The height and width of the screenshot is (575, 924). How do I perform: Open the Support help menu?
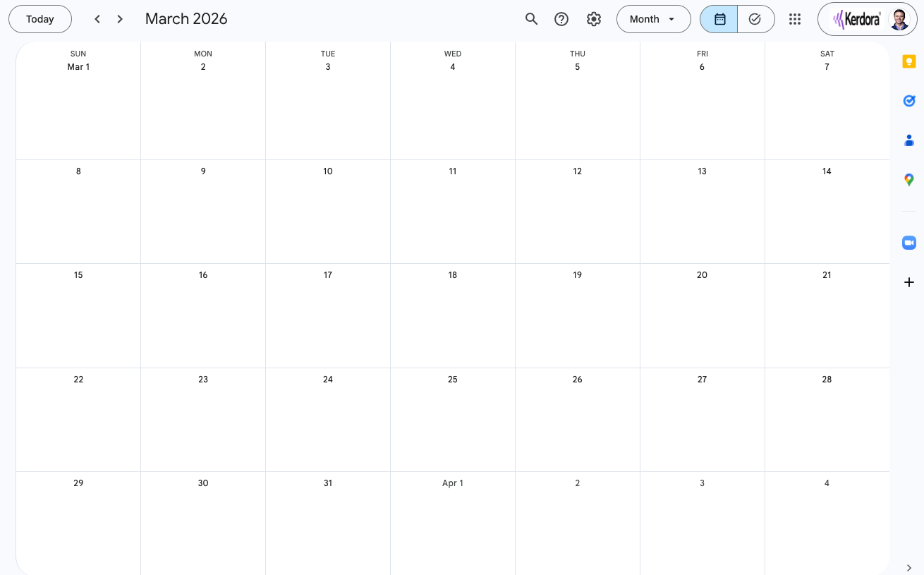tap(561, 19)
